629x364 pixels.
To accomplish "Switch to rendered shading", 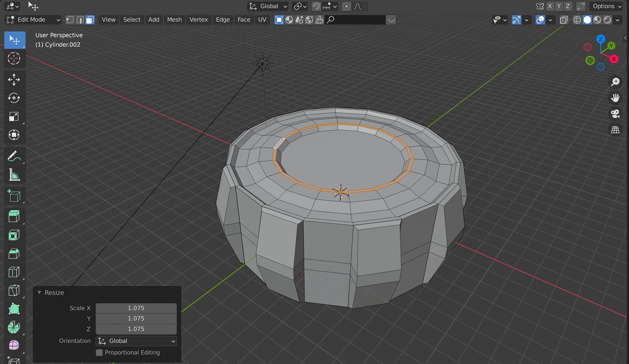I will tap(608, 20).
